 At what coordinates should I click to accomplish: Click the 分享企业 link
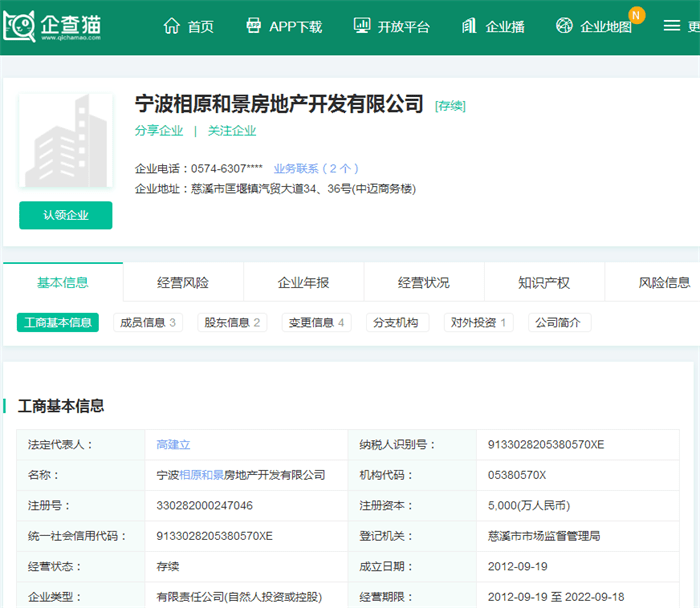tap(159, 131)
